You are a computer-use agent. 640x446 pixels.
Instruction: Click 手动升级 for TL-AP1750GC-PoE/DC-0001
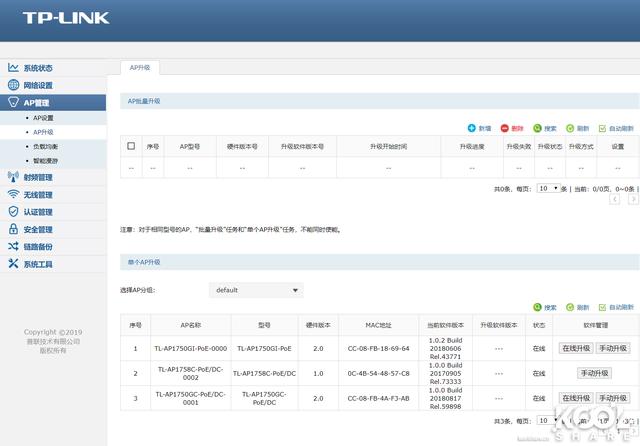click(613, 398)
